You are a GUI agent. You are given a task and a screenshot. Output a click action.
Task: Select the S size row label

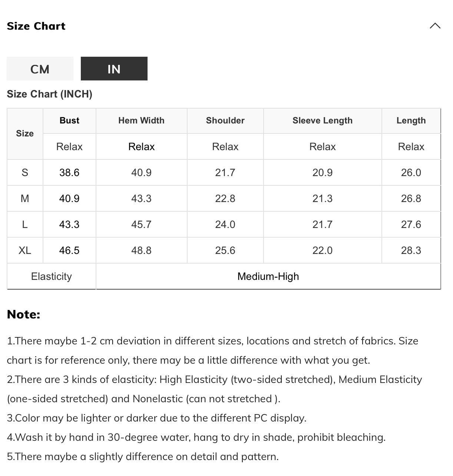click(25, 172)
